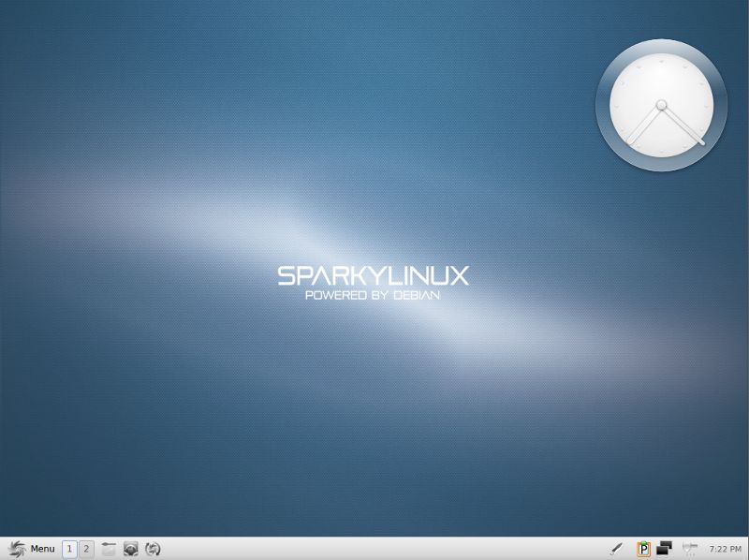749x560 pixels.
Task: Click the 7:22 PM panel clock
Action: [x=725, y=549]
